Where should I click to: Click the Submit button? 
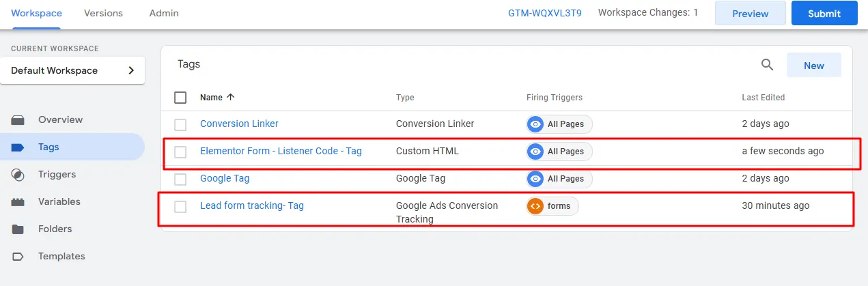point(824,13)
